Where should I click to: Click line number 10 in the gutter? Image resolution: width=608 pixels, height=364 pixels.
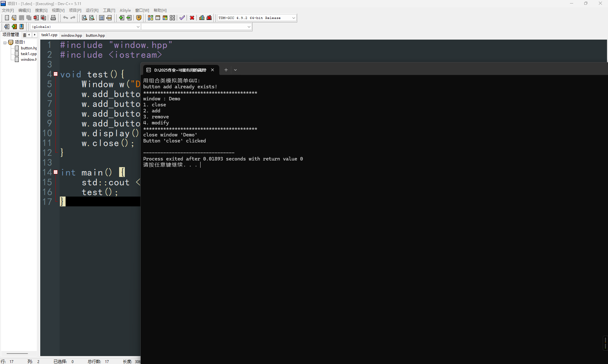tap(47, 133)
